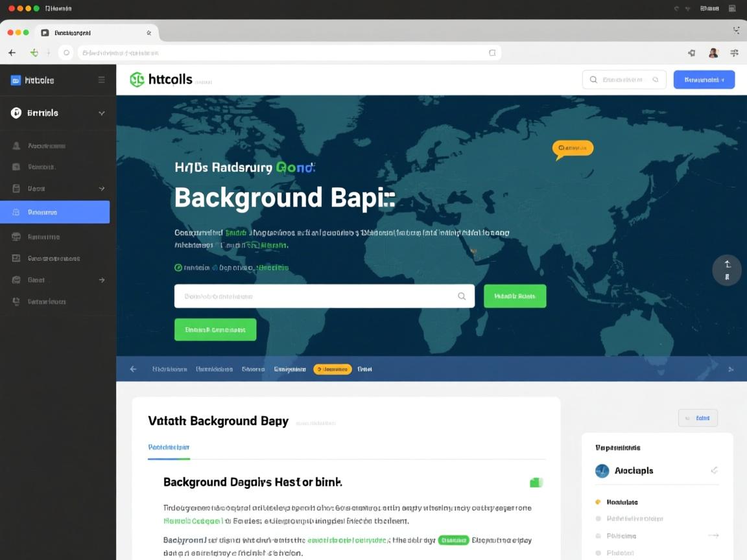Click the sidebar hamburger menu icon
This screenshot has height=560, width=747.
coord(101,80)
